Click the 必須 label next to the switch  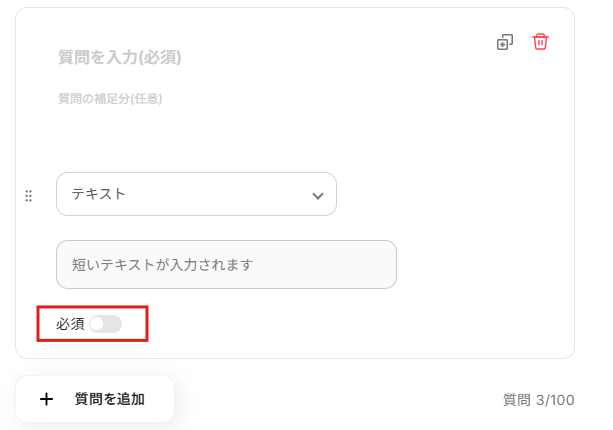70,324
